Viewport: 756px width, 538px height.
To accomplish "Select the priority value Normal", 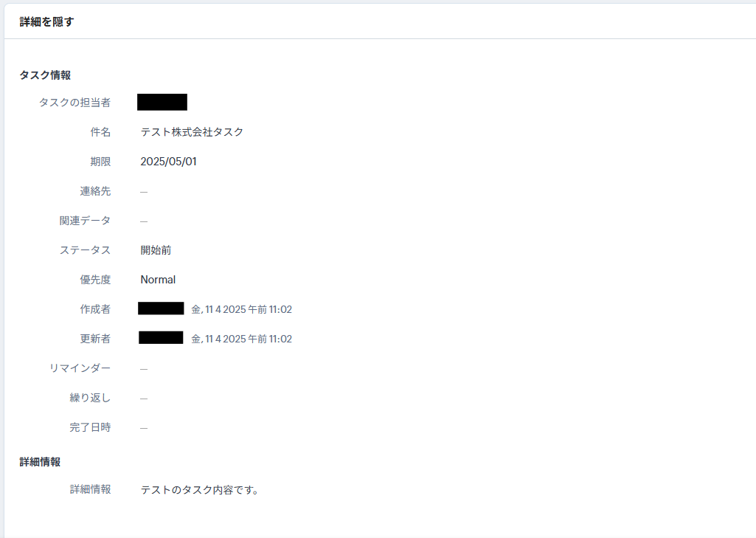I will tap(158, 280).
